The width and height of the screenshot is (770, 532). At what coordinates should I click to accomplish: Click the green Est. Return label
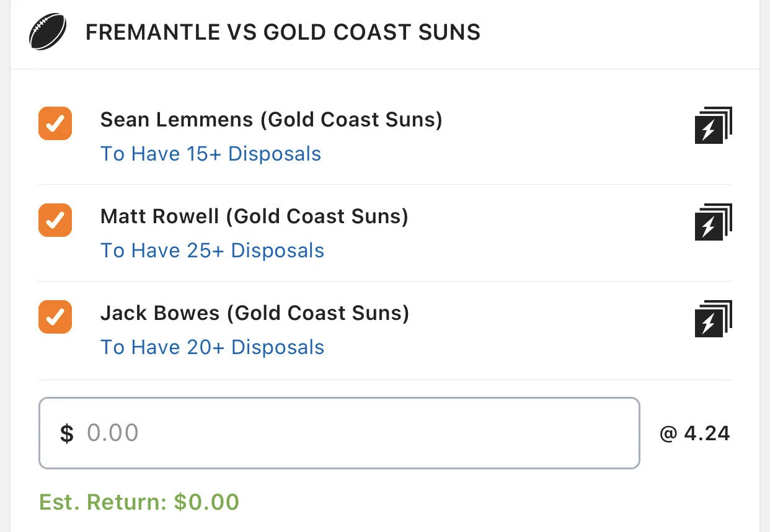pyautogui.click(x=103, y=502)
